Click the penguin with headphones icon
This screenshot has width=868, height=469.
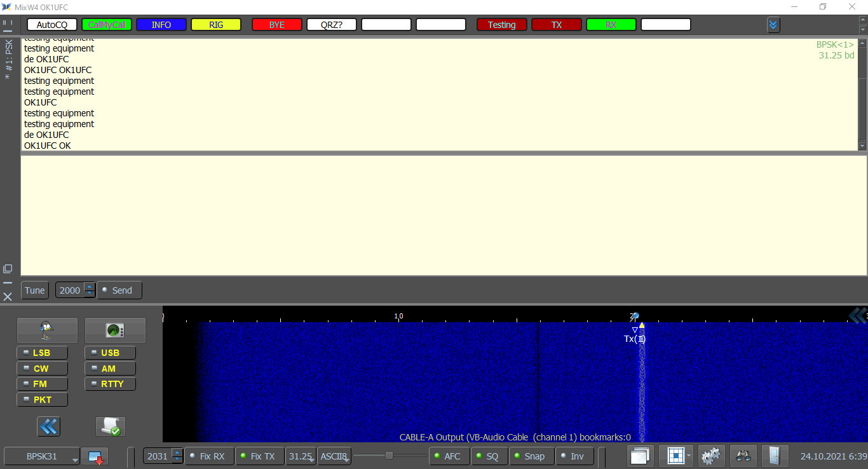tap(47, 330)
